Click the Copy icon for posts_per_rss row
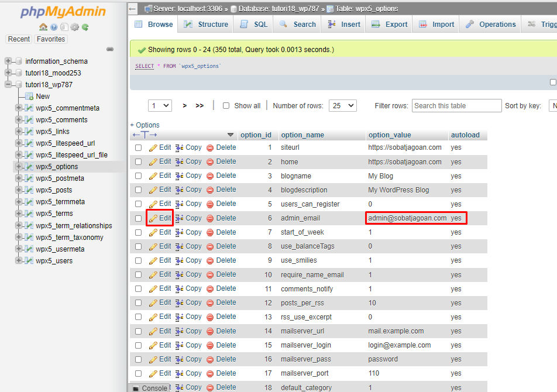This screenshot has width=557, height=392. 180,303
